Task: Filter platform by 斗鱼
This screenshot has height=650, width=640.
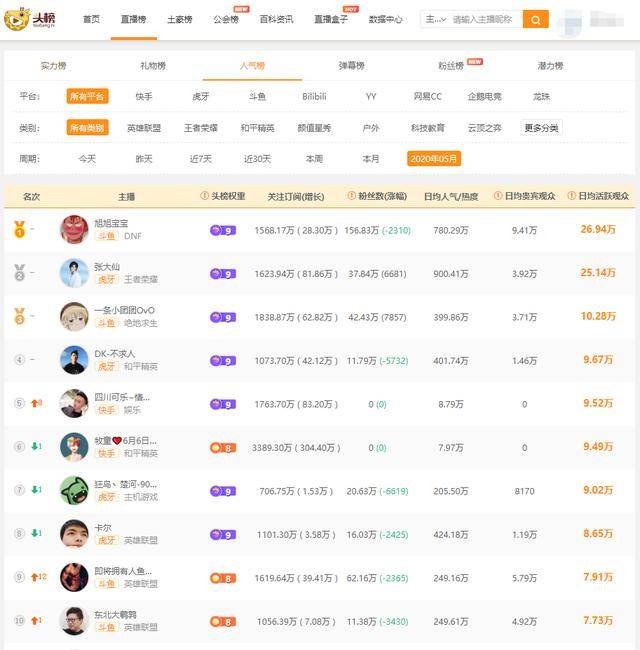Action: 257,96
